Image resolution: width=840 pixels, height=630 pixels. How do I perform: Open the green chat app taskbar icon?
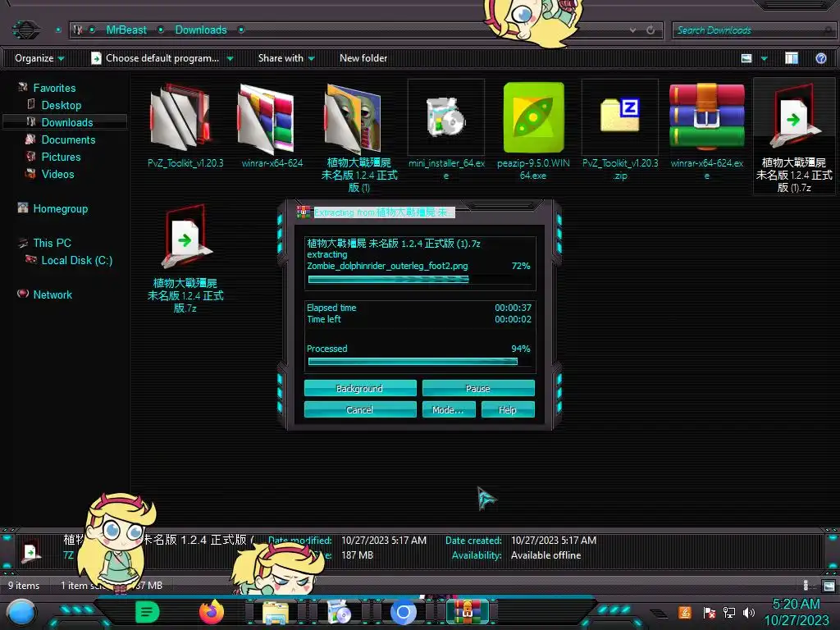pyautogui.click(x=147, y=612)
